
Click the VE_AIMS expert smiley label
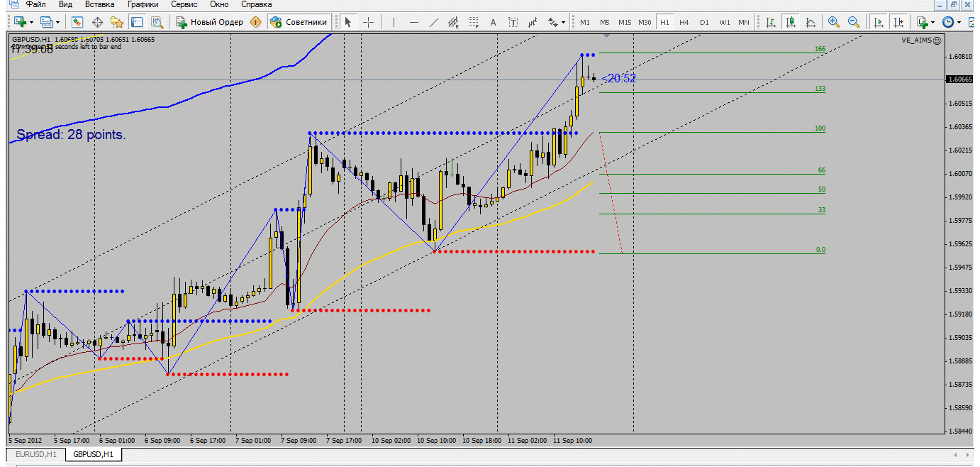pyautogui.click(x=922, y=40)
